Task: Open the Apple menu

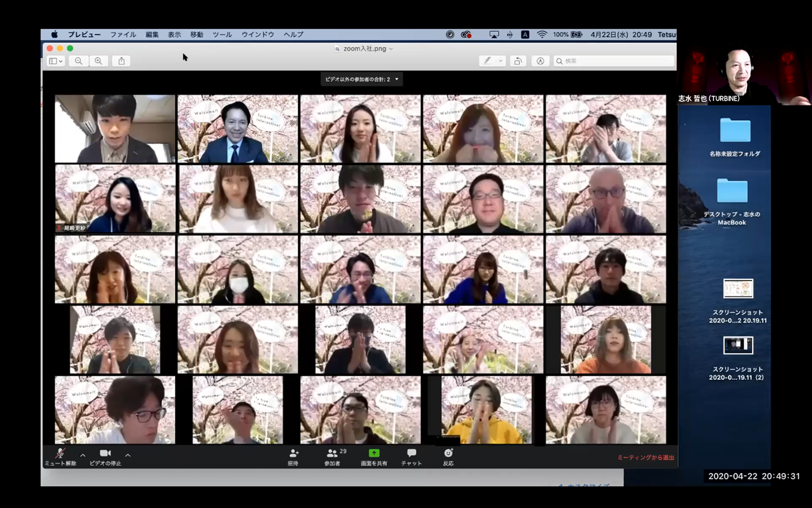Action: pos(55,34)
